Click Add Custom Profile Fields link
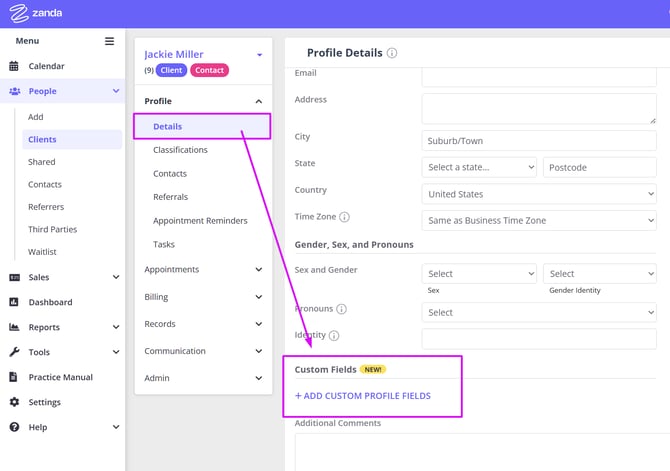The image size is (670, 471). [x=362, y=396]
